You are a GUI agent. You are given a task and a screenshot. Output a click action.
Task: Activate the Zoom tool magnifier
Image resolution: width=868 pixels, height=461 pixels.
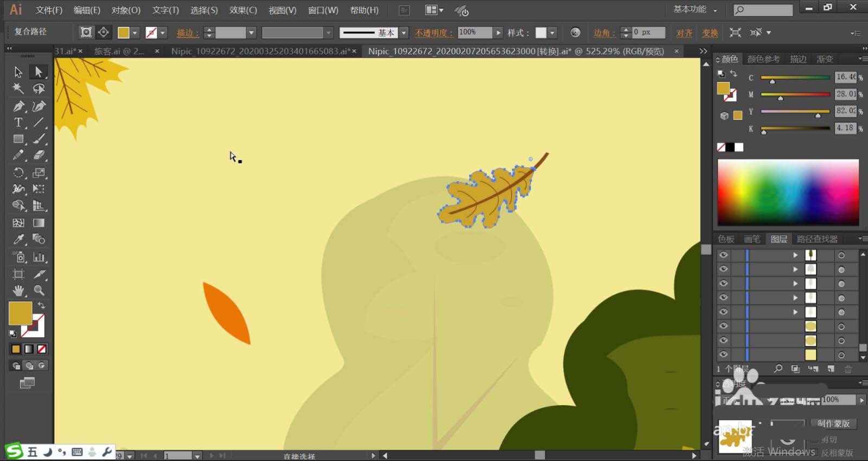[x=39, y=291]
